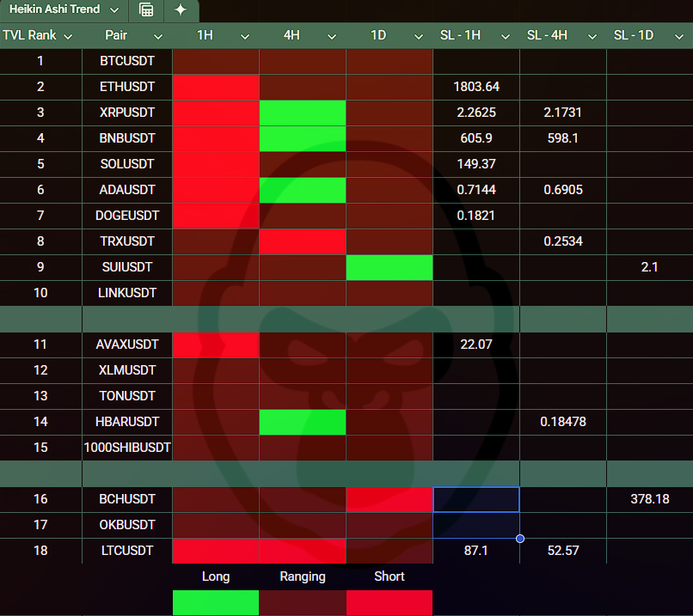The image size is (693, 616).
Task: Click the 2.1 SL-1D value
Action: click(650, 267)
